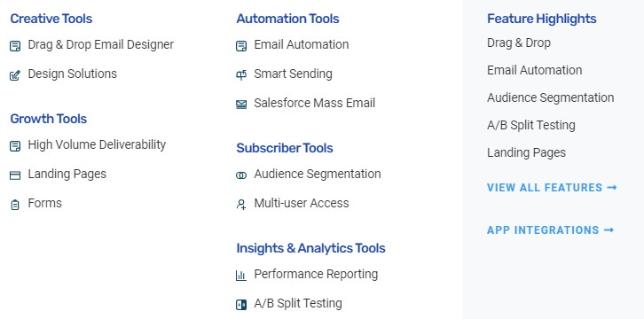Click the A/B Split Testing icon in Insights

241,305
